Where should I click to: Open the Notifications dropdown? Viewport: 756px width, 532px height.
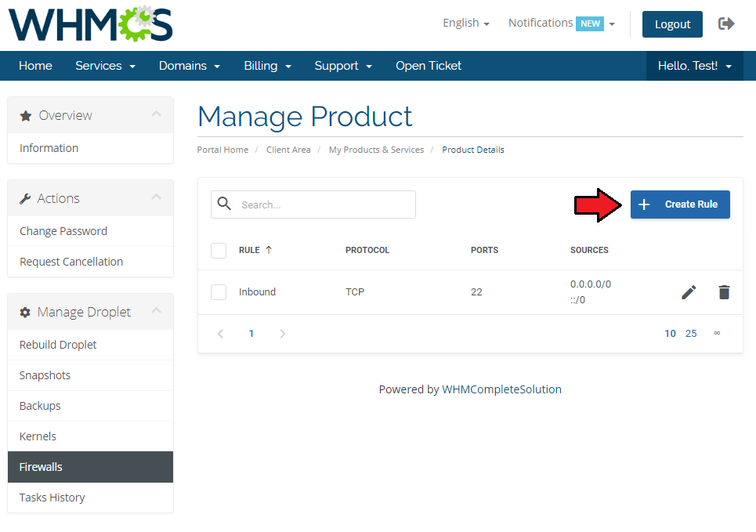(562, 24)
